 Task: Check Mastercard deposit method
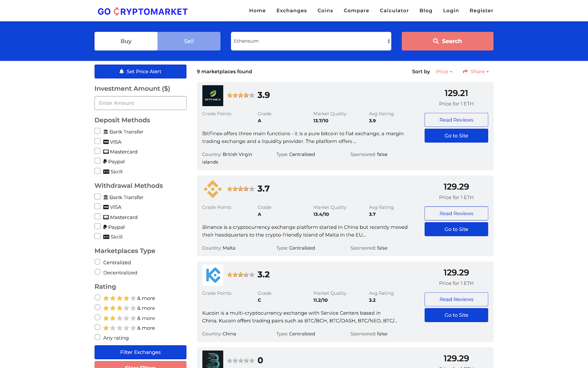click(97, 151)
